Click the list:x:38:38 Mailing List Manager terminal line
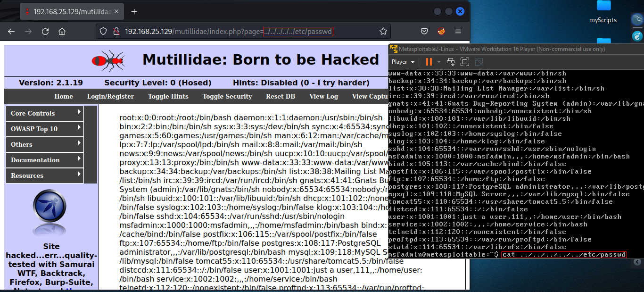This screenshot has width=644, height=292. tap(496, 89)
